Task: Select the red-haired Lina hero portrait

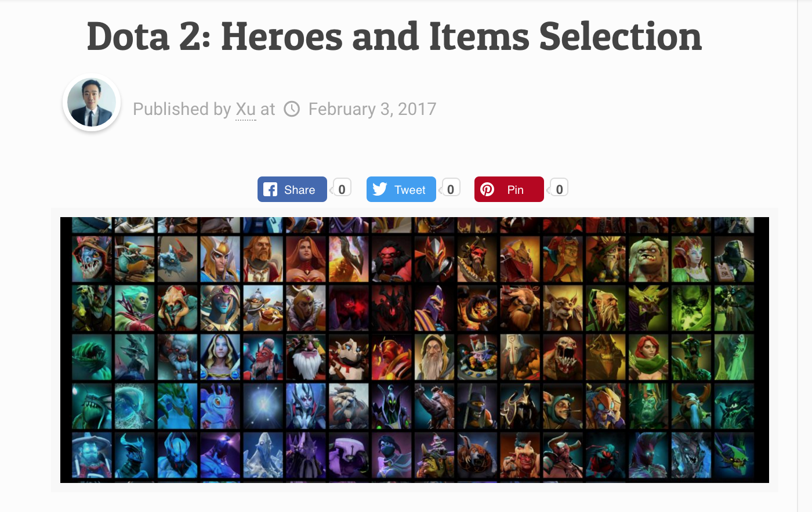Action: pos(306,259)
